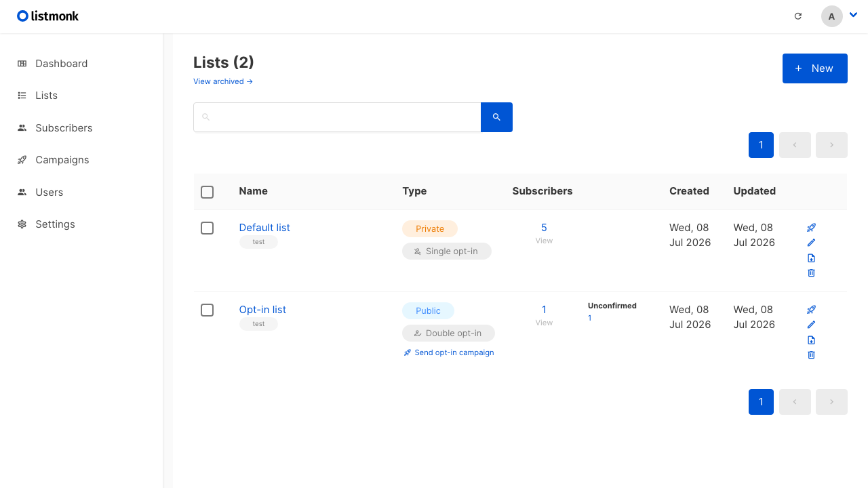Focus the list search field
Image resolution: width=868 pixels, height=488 pixels.
[337, 117]
